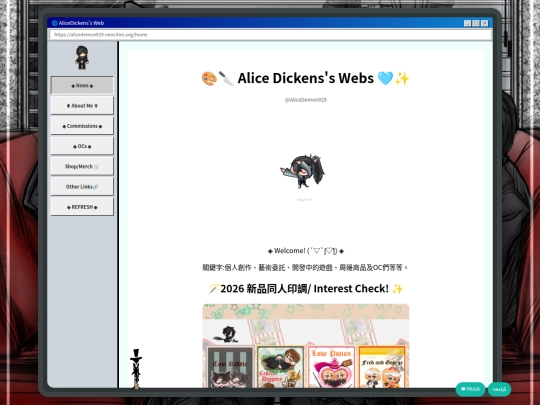The width and height of the screenshot is (540, 405).
Task: Click the knife emoji in heading
Action: pyautogui.click(x=226, y=79)
